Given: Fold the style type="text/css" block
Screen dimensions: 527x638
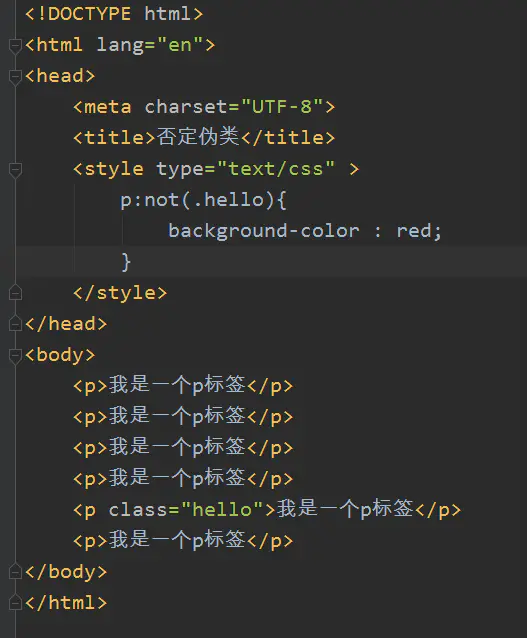Looking at the screenshot, I should [15, 169].
